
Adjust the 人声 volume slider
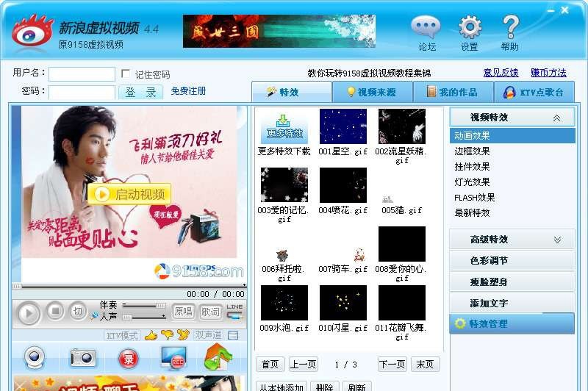click(144, 318)
